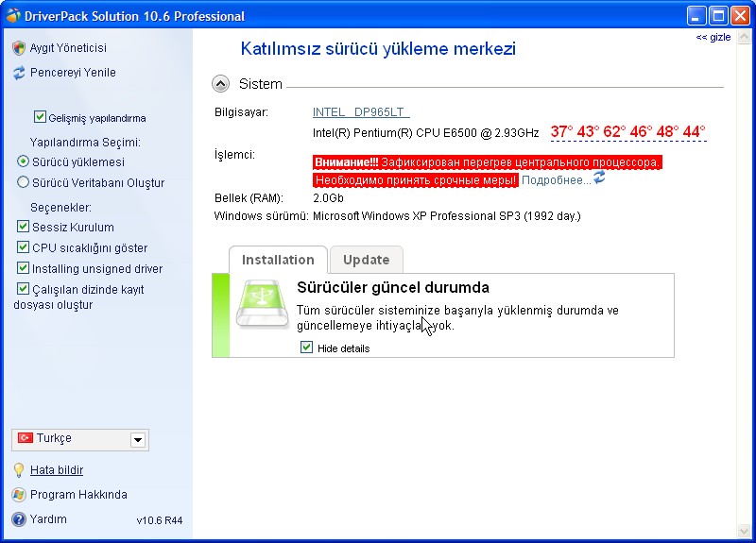Screen dimensions: 756x543
Task: Click the refresh icon next to Подробнее
Action: pyautogui.click(x=599, y=178)
